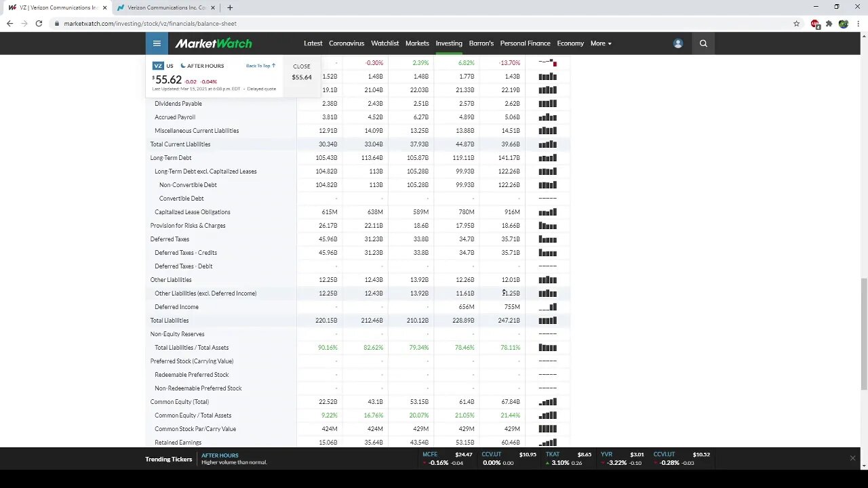868x488 pixels.
Task: Switch to the second Verizon Communications tab
Action: [x=166, y=7]
